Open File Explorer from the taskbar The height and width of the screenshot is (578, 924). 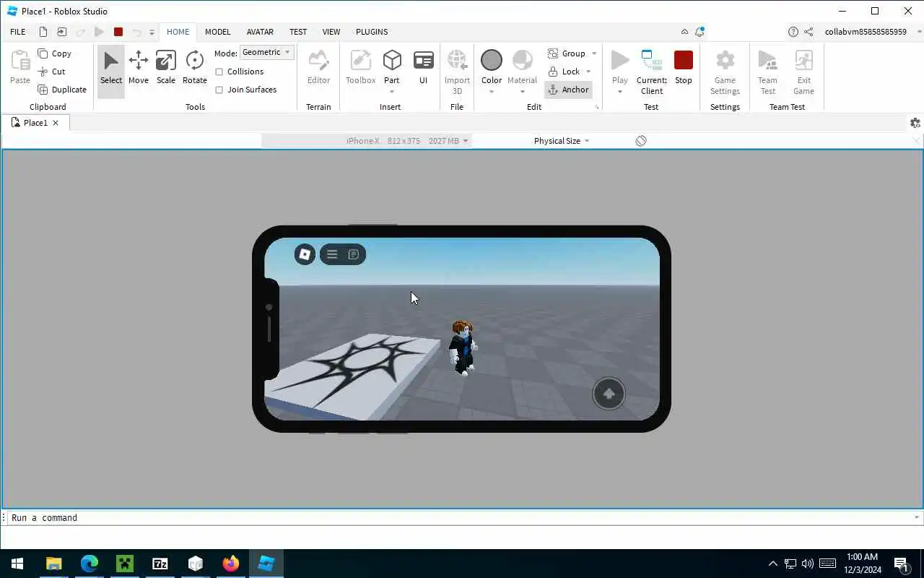pyautogui.click(x=54, y=564)
